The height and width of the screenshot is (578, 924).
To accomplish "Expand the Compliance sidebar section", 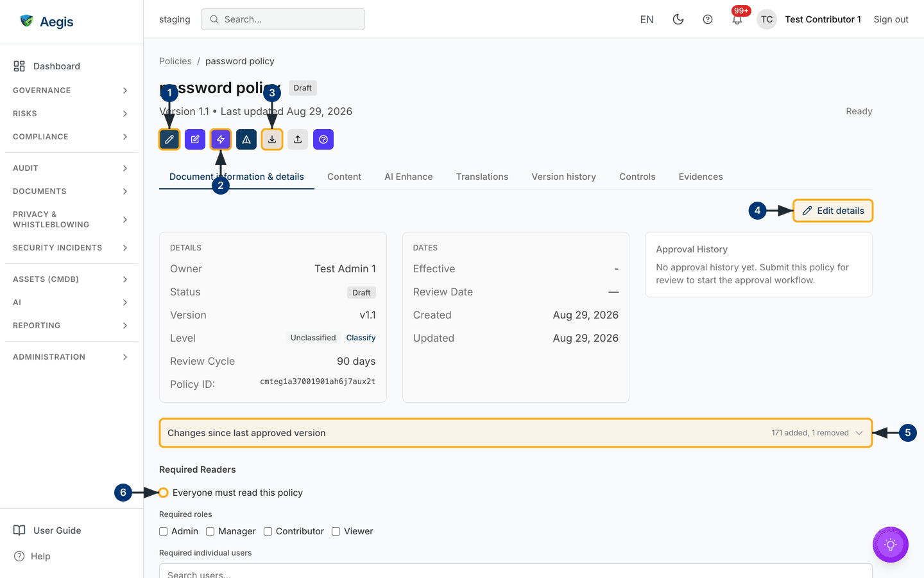I will (x=71, y=137).
